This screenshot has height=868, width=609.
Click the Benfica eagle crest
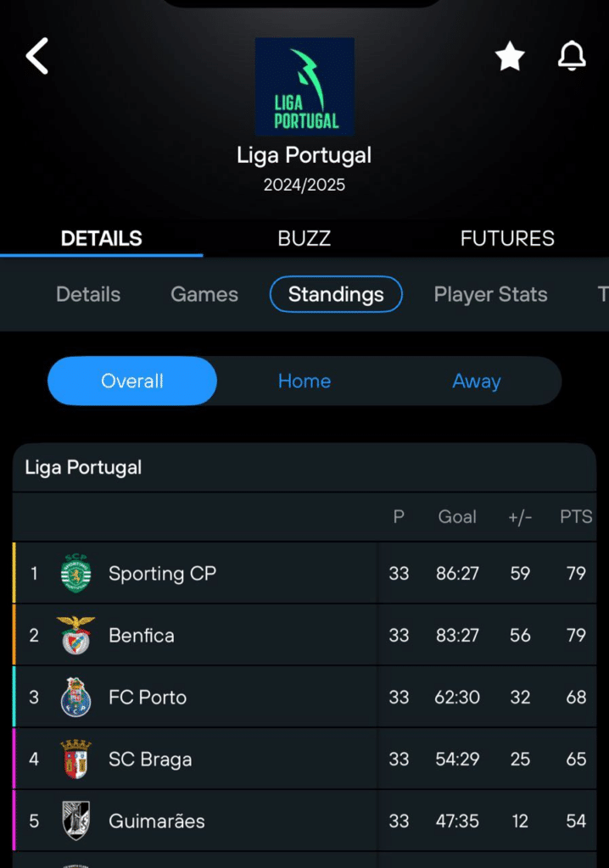(x=76, y=636)
